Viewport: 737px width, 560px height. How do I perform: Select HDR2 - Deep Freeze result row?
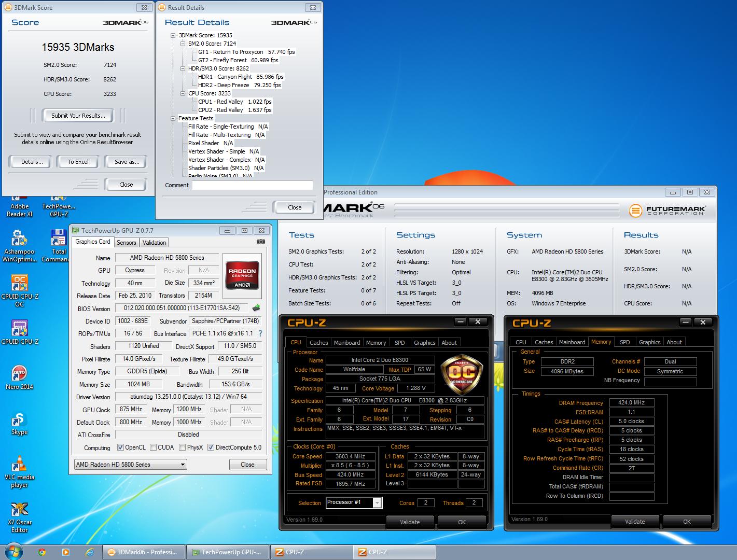coord(240,85)
